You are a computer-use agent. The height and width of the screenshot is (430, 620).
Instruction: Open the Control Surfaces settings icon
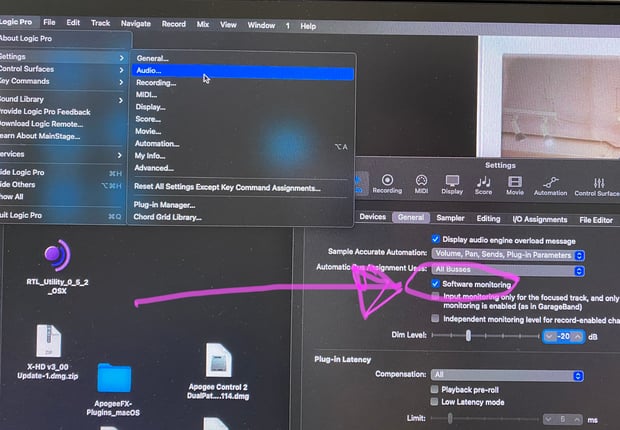point(597,186)
